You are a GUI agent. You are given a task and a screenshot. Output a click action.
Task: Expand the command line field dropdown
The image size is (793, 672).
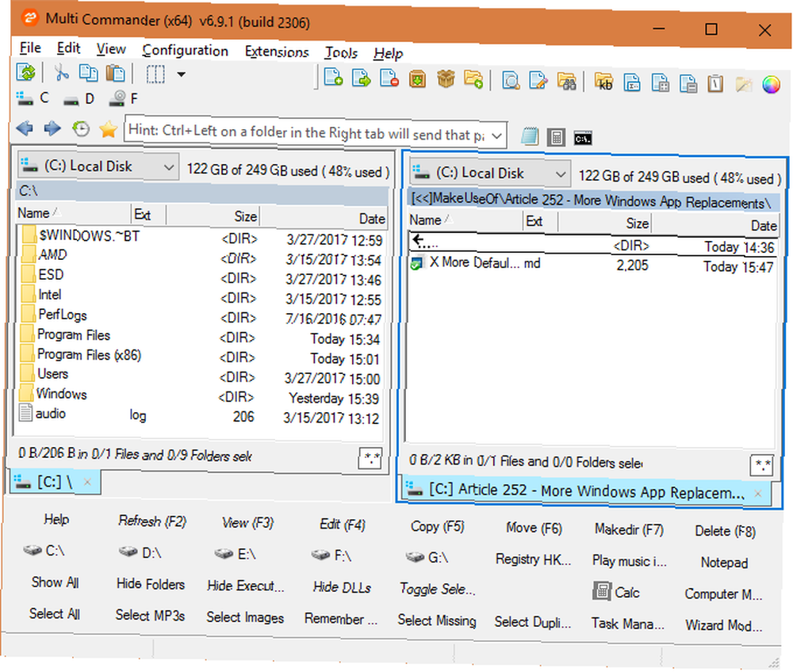[496, 136]
